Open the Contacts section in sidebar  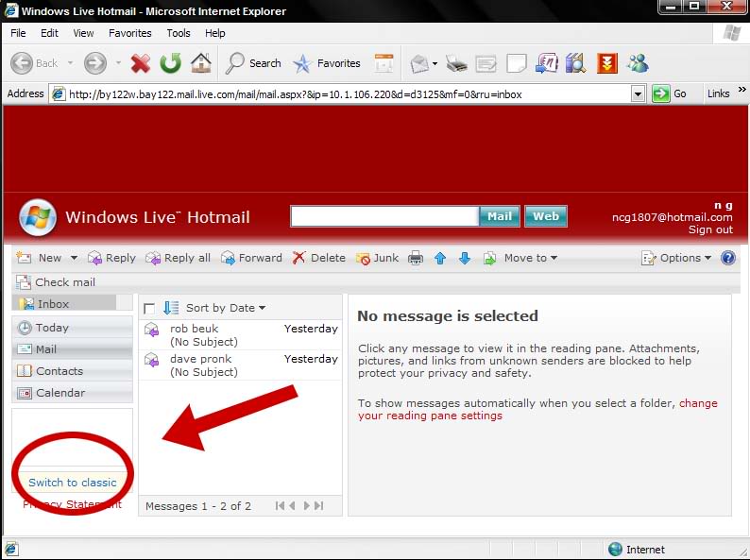pos(59,371)
